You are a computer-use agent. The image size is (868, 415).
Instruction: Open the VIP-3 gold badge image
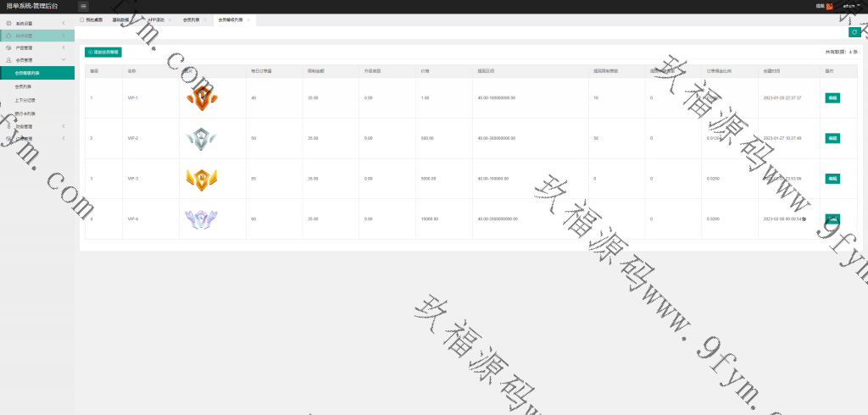click(202, 179)
